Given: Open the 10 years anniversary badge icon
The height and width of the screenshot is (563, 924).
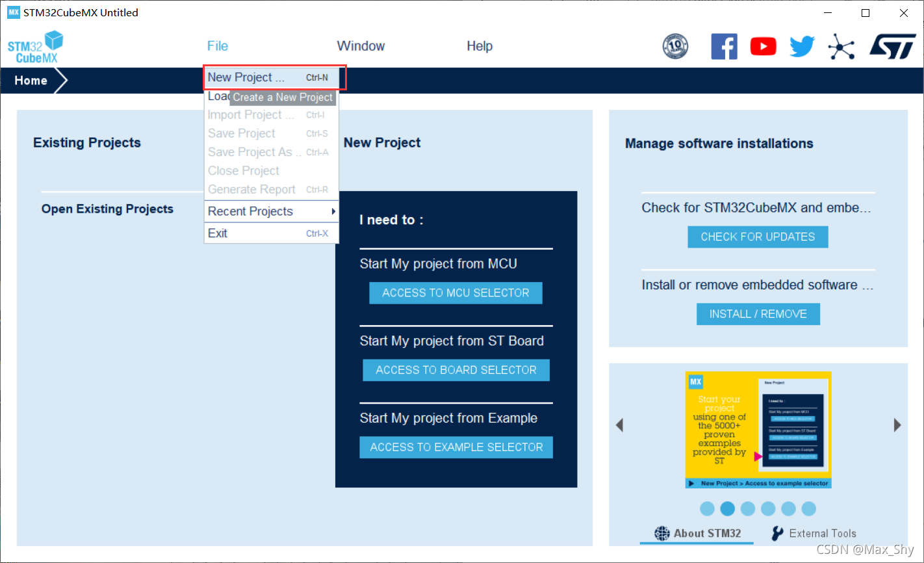Looking at the screenshot, I should (x=675, y=46).
